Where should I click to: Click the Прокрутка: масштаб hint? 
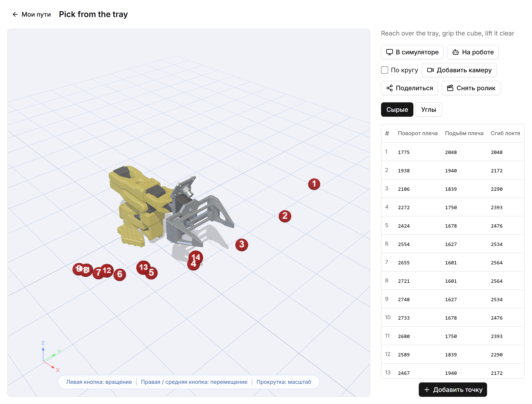284,382
